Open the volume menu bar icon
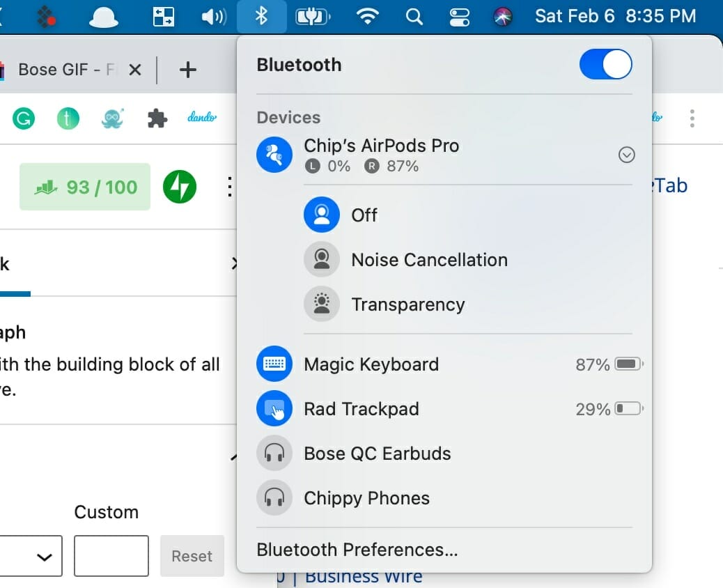The height and width of the screenshot is (588, 723). [213, 17]
